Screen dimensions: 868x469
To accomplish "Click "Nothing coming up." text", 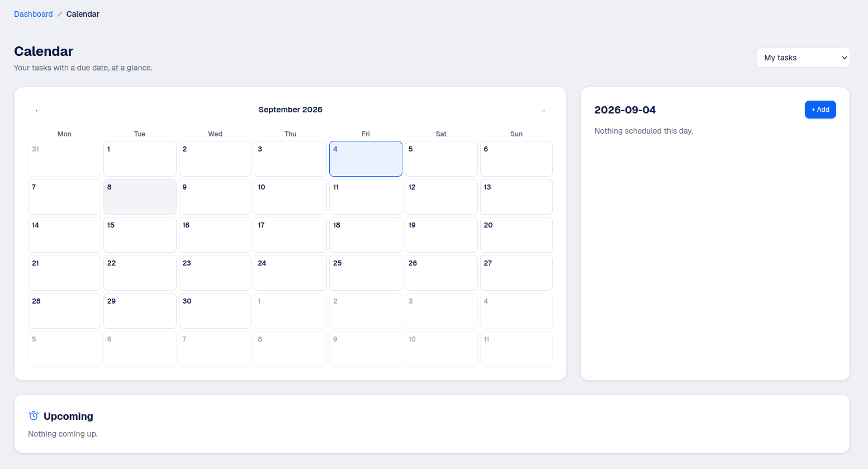I will click(x=63, y=434).
